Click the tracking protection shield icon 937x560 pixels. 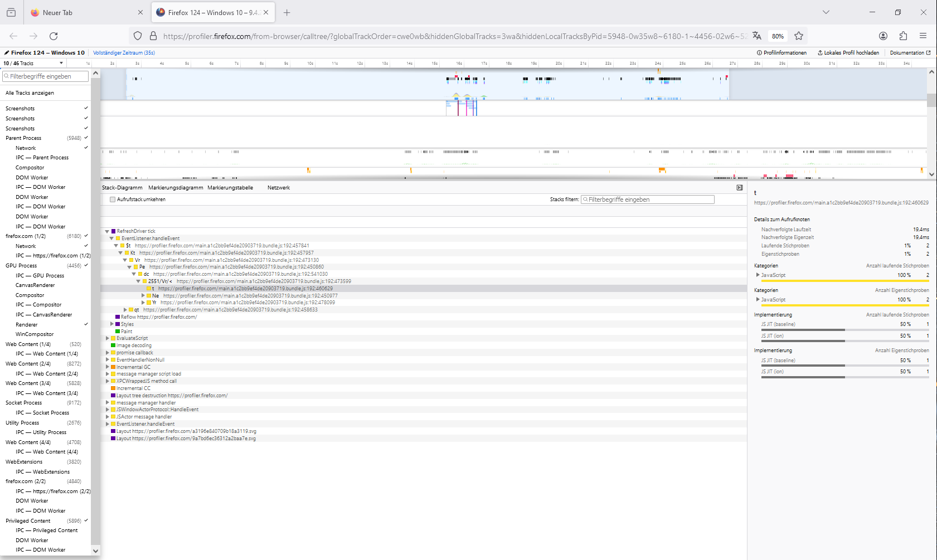pos(138,36)
